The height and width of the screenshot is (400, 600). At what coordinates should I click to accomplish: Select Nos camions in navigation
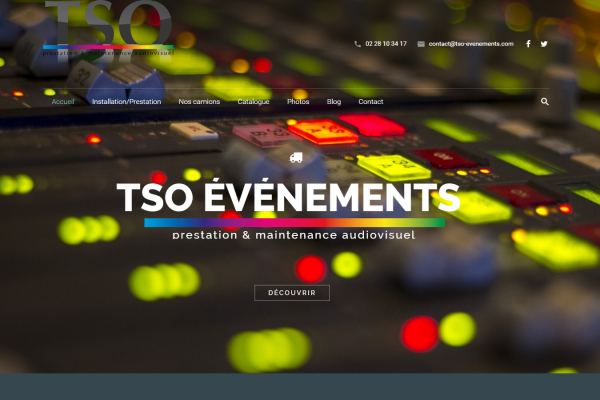(198, 102)
